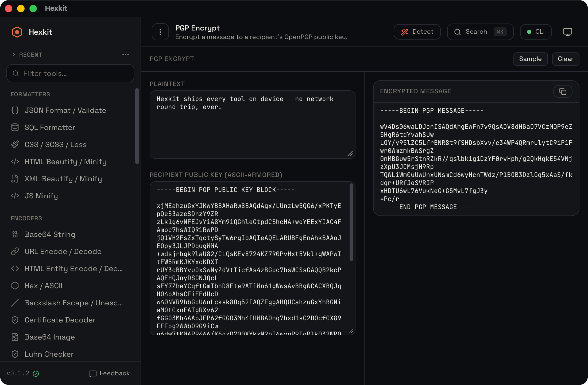This screenshot has height=385, width=588.
Task: Load Sample data button
Action: [x=530, y=59]
